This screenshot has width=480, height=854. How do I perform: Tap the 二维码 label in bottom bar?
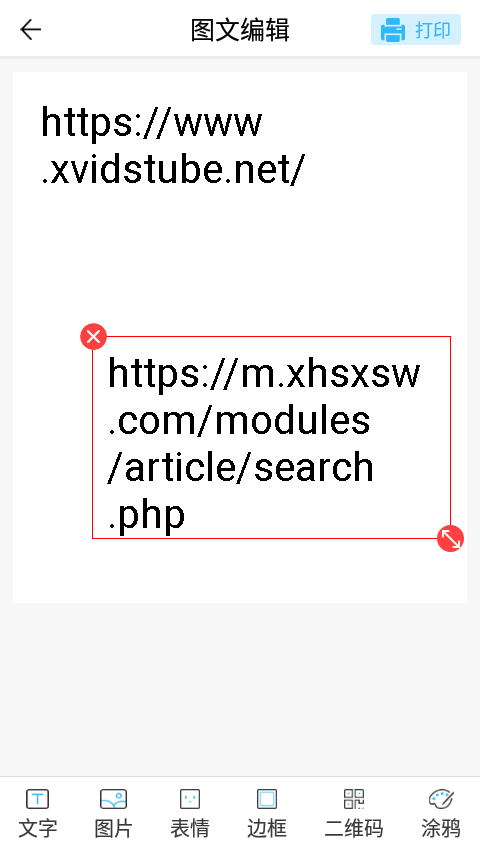click(354, 828)
